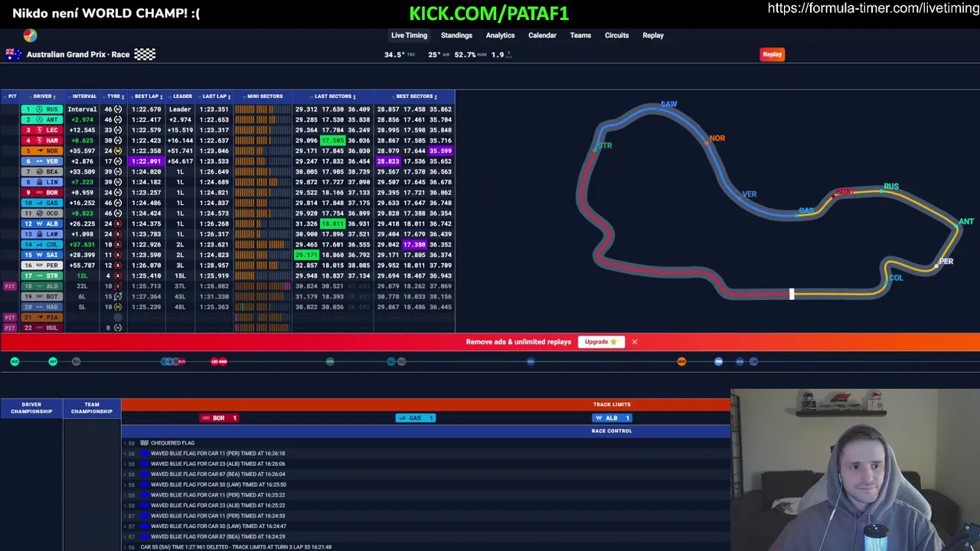Select NOR driver badge in position 5

pyautogui.click(x=42, y=151)
